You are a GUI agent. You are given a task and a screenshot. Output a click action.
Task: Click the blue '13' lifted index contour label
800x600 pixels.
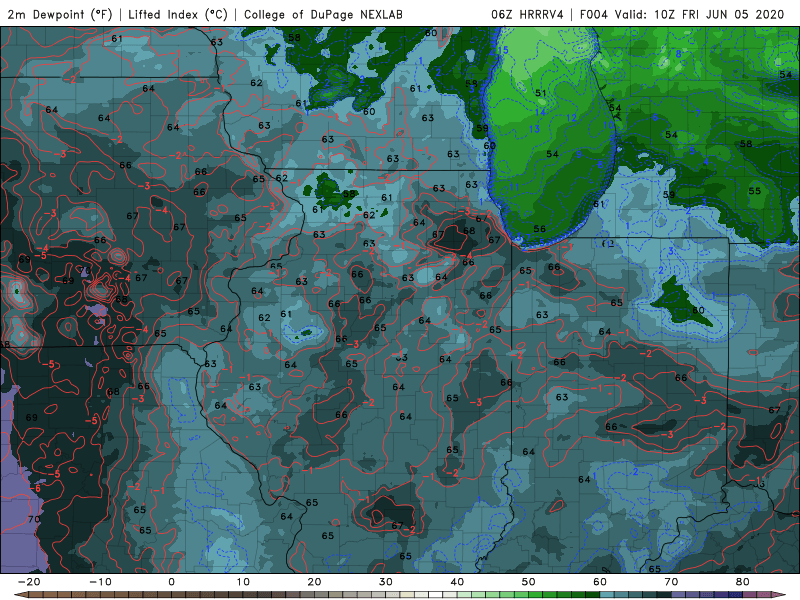[x=534, y=129]
